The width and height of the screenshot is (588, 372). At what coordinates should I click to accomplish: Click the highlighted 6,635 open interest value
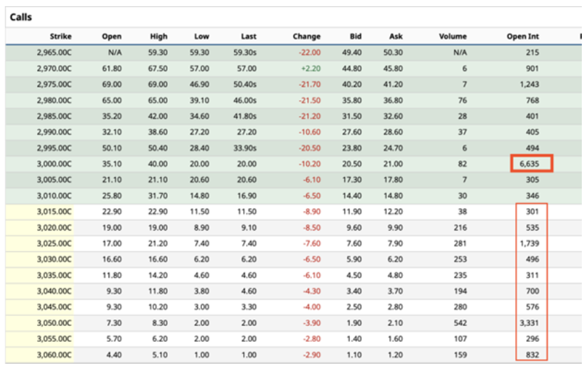coord(530,164)
